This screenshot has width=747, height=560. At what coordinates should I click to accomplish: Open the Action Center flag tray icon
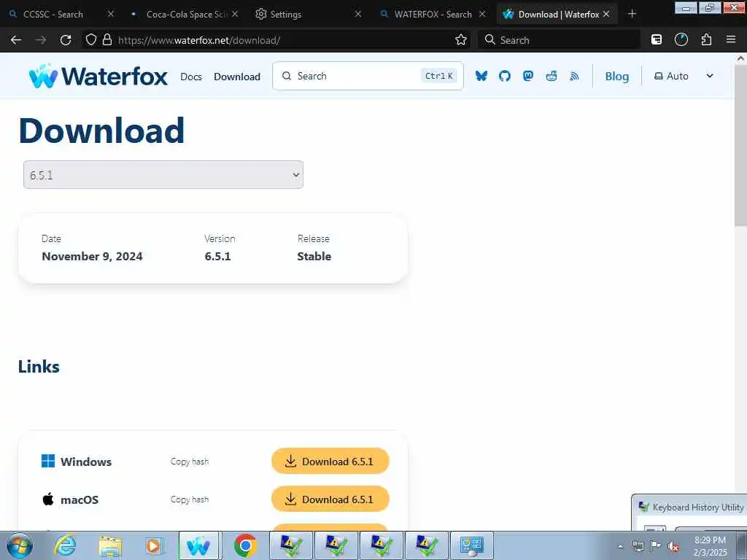[656, 545]
